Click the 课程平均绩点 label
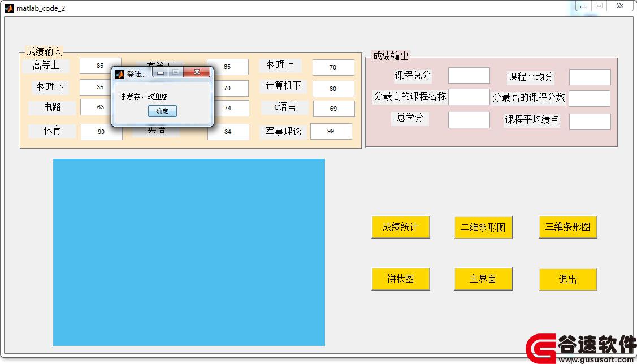 (532, 120)
